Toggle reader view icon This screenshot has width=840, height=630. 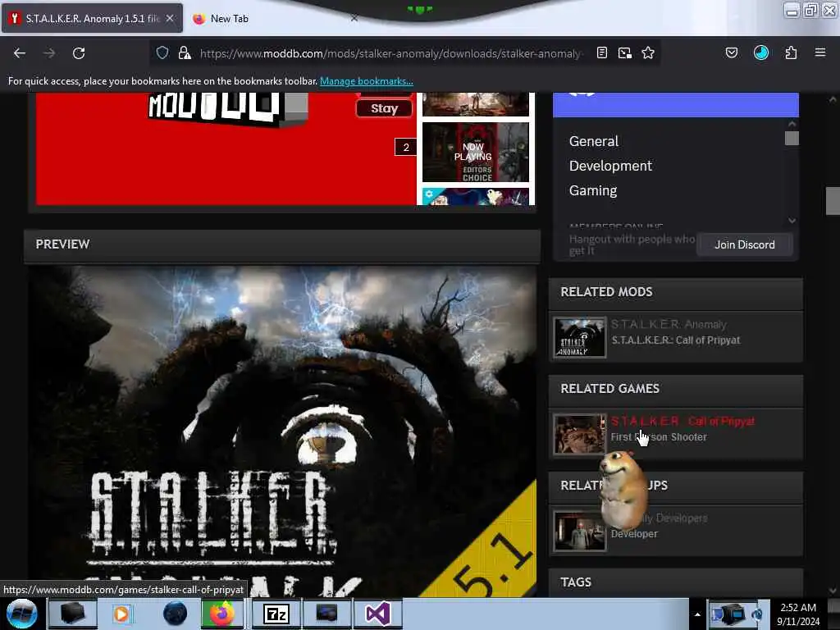[x=601, y=52]
